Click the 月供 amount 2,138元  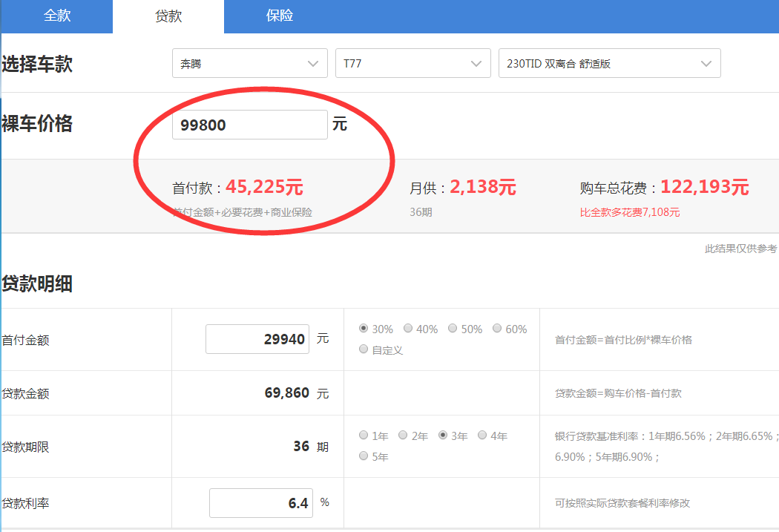pos(483,187)
